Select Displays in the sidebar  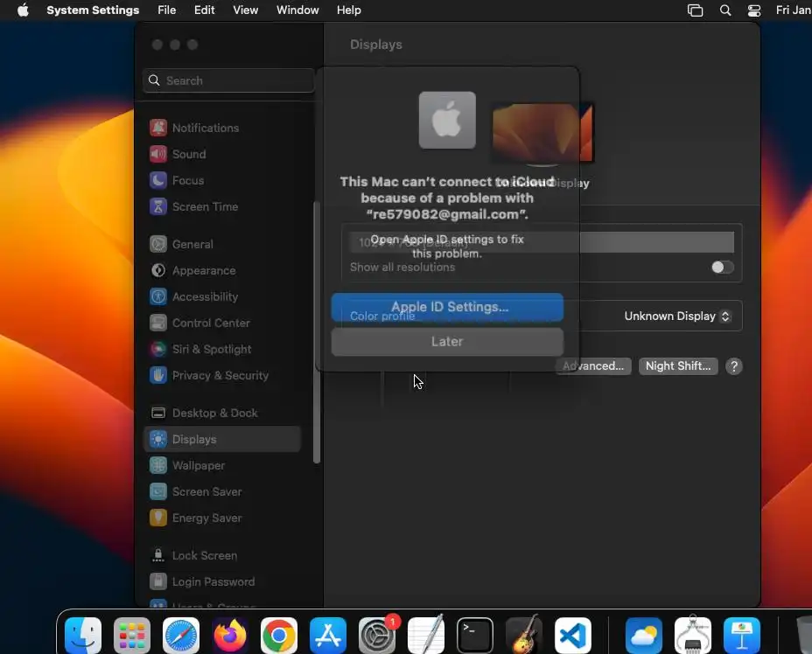(222, 439)
